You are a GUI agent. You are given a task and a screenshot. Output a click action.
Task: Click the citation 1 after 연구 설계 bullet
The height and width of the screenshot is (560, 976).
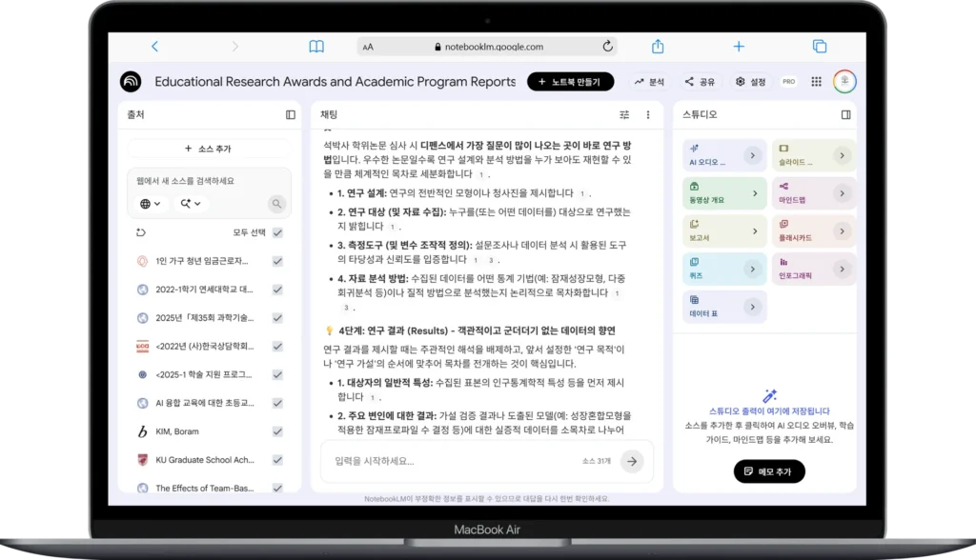(x=582, y=193)
